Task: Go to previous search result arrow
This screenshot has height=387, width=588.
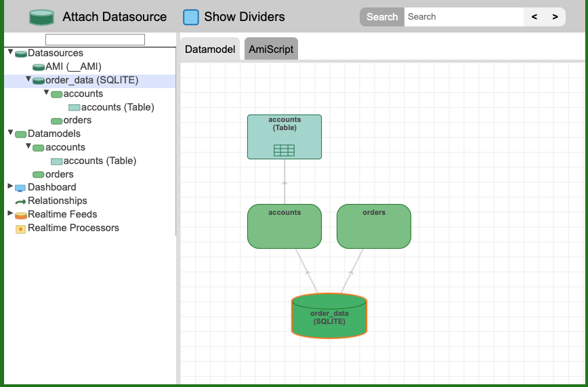Action: click(534, 17)
